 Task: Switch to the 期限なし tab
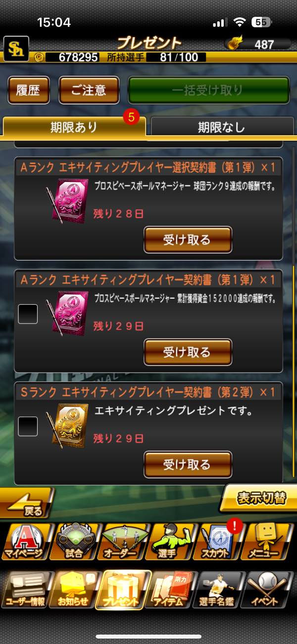[x=221, y=127]
